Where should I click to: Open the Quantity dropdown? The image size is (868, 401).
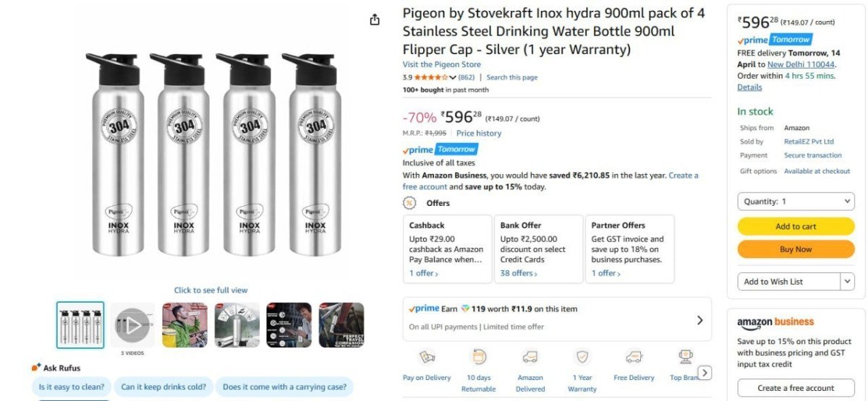(796, 202)
